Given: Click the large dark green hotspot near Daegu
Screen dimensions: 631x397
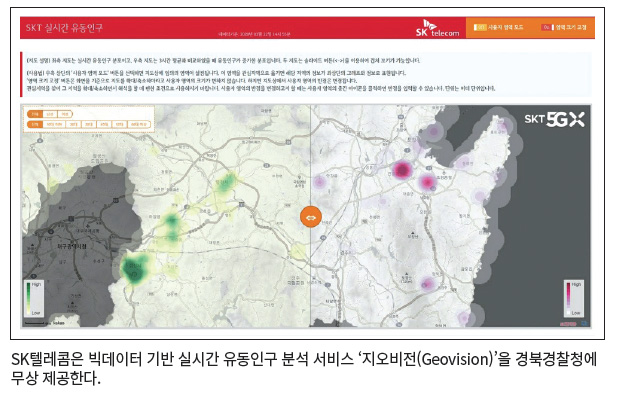Looking at the screenshot, I should (x=134, y=268).
